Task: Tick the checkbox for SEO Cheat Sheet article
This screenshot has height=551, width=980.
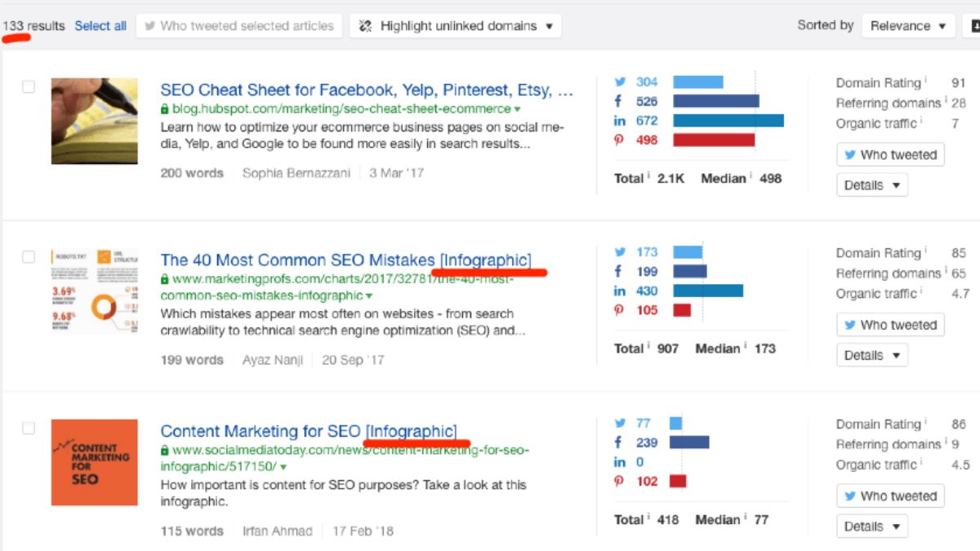Action: click(29, 87)
